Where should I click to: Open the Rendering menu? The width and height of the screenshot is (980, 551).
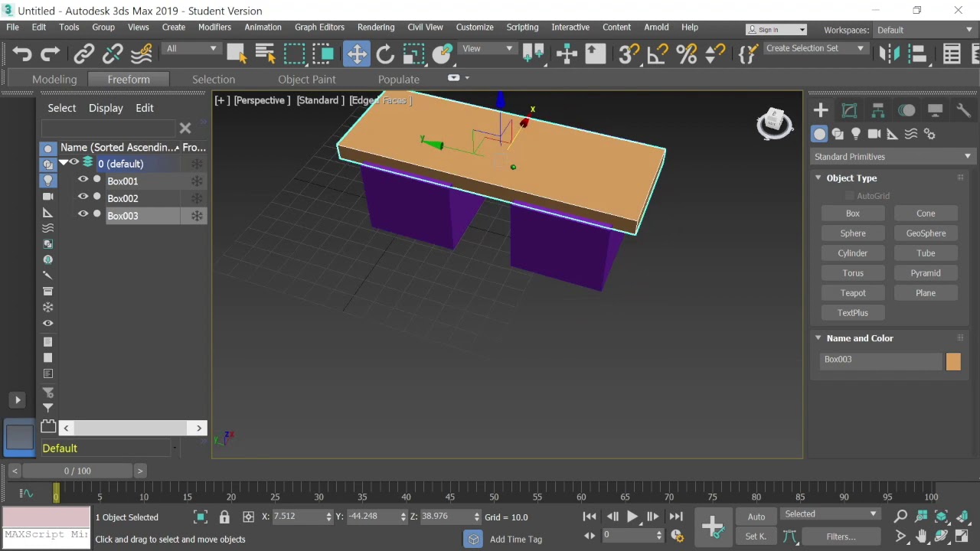tap(376, 27)
